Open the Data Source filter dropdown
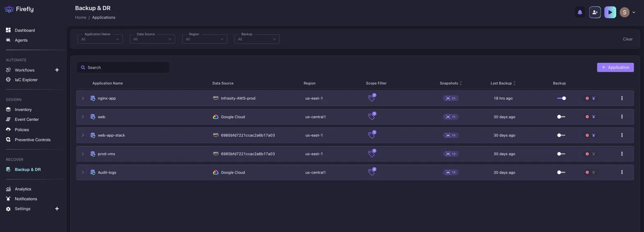The height and width of the screenshot is (232, 644). click(x=152, y=39)
